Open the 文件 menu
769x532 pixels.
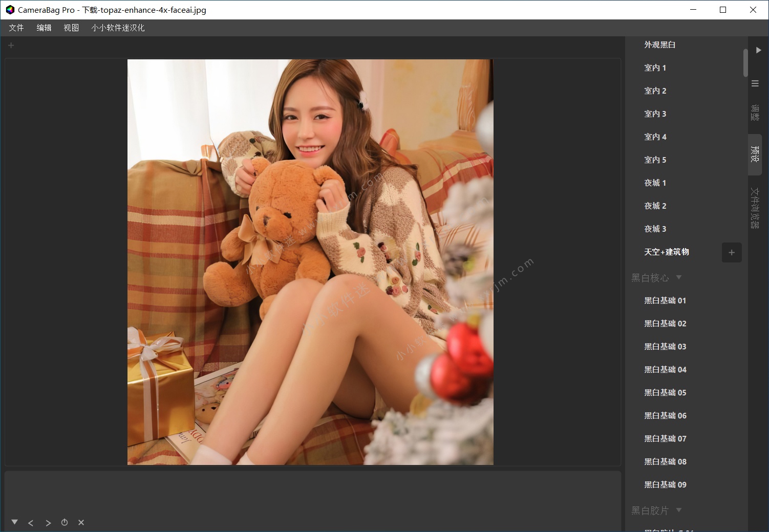(16, 28)
